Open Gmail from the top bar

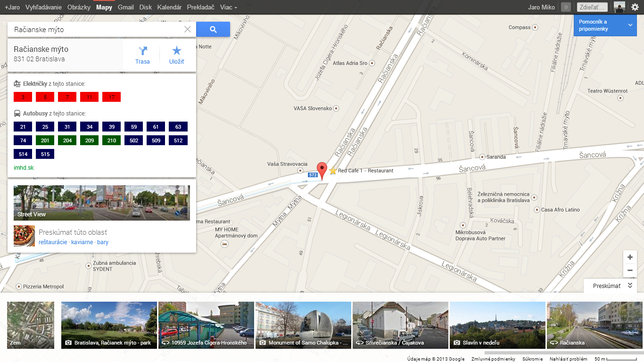(126, 8)
